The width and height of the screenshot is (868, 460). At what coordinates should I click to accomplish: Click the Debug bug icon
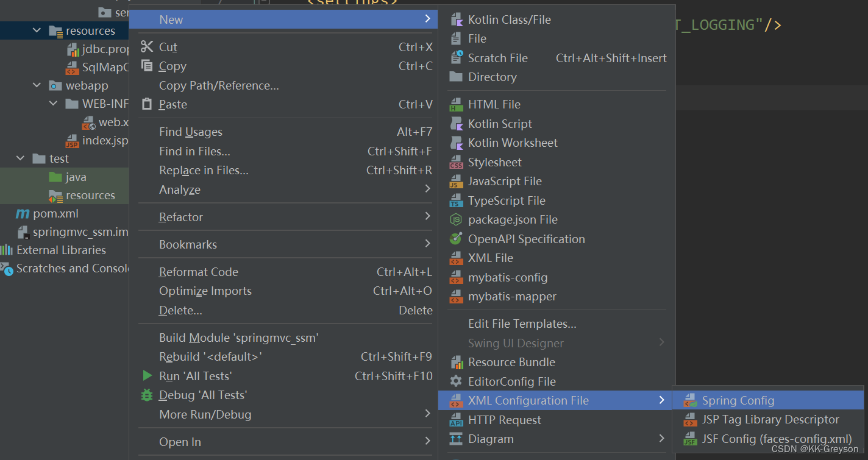tap(147, 395)
